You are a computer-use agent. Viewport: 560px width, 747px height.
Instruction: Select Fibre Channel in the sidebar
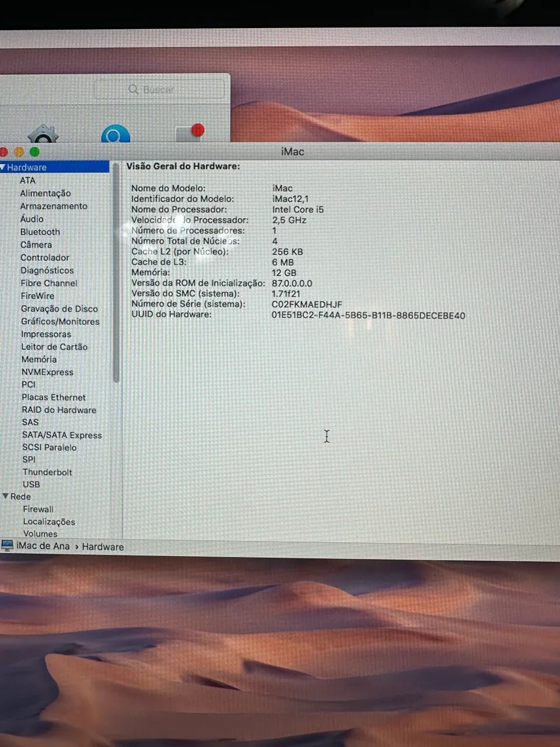(49, 283)
